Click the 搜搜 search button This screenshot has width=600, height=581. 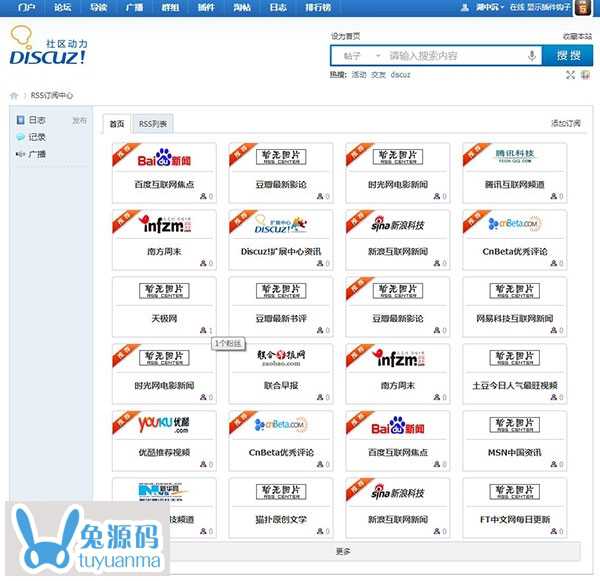point(568,56)
